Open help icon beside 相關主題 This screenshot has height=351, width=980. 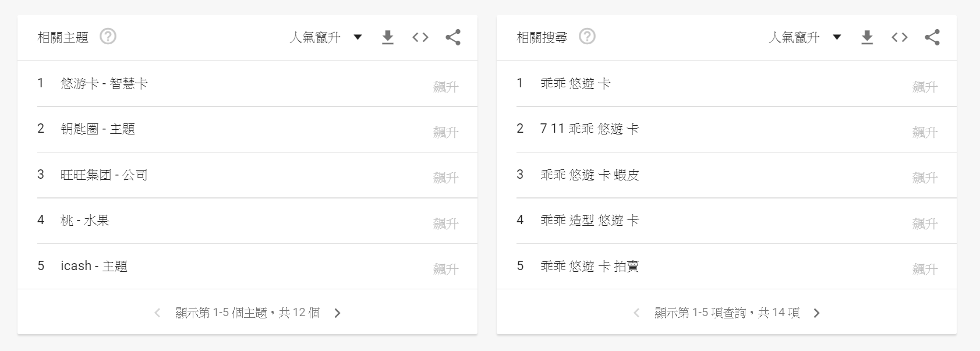click(108, 37)
